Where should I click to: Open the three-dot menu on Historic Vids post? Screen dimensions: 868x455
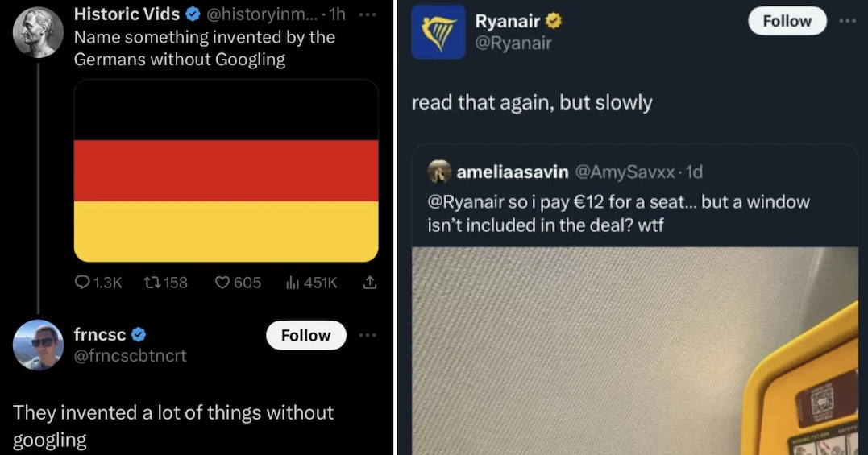point(368,15)
